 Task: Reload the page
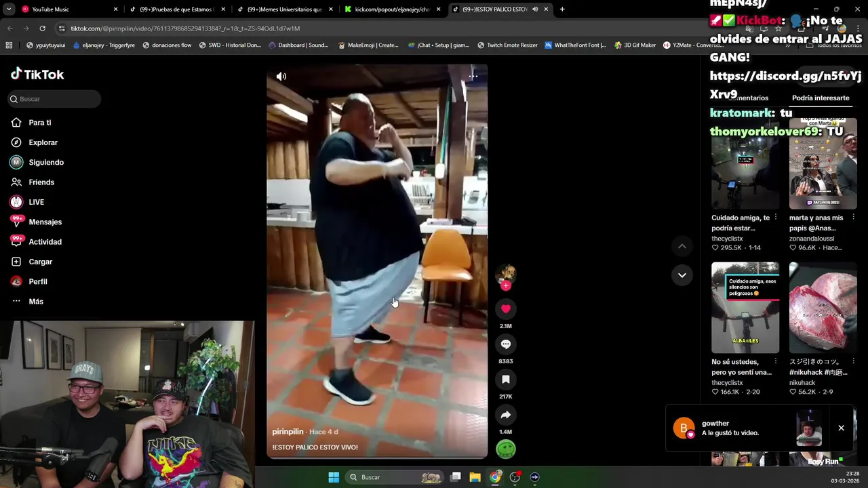(42, 28)
